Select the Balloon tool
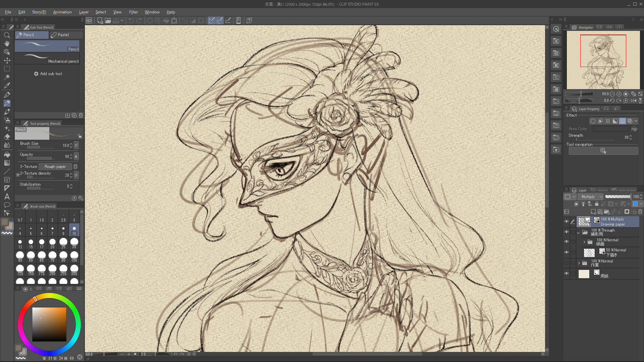Image resolution: width=644 pixels, height=362 pixels. pos(7,205)
